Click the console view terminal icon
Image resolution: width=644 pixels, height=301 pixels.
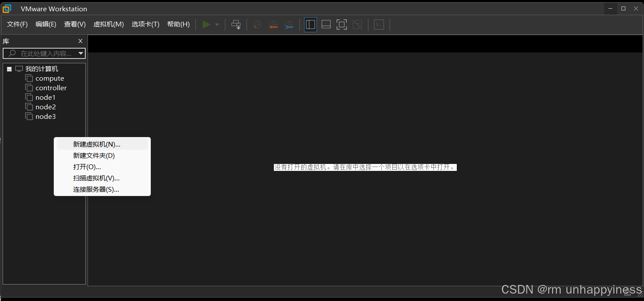pos(379,25)
